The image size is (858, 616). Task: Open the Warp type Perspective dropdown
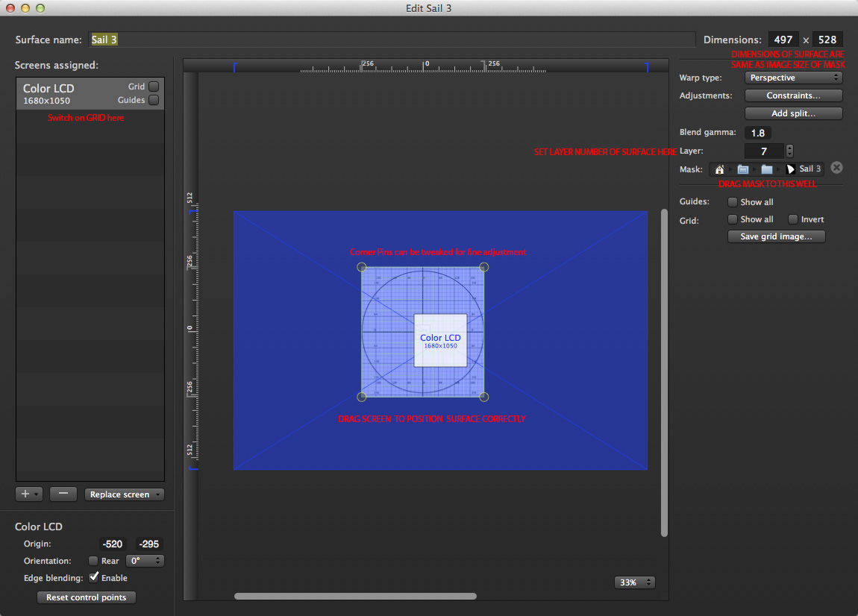(x=794, y=78)
